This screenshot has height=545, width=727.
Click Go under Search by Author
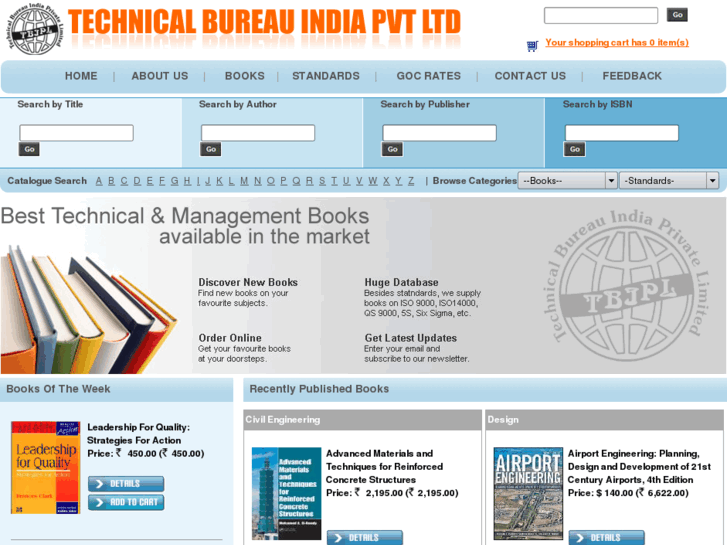pos(210,149)
